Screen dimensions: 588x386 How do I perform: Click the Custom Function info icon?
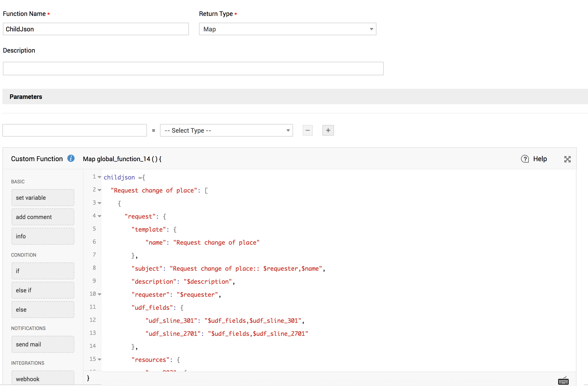pos(71,158)
